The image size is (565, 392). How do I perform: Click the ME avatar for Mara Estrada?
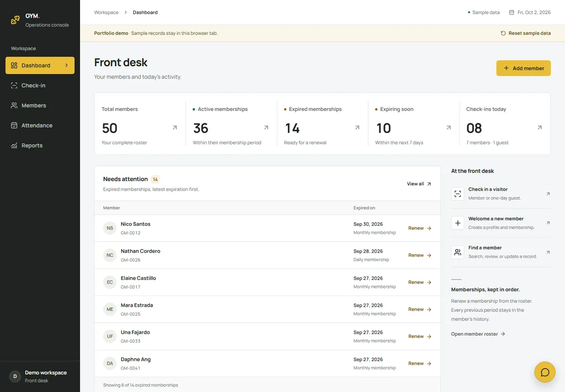coord(110,309)
